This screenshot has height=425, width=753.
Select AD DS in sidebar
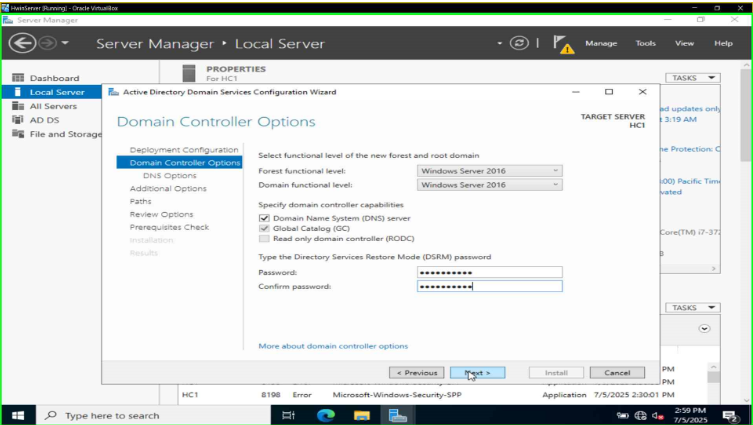click(x=44, y=120)
